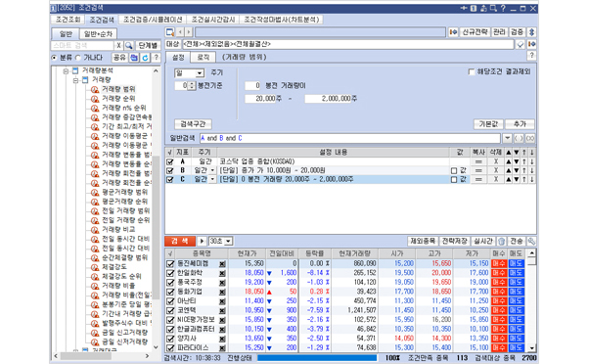Click trash icon next to 실시간

click(x=502, y=241)
